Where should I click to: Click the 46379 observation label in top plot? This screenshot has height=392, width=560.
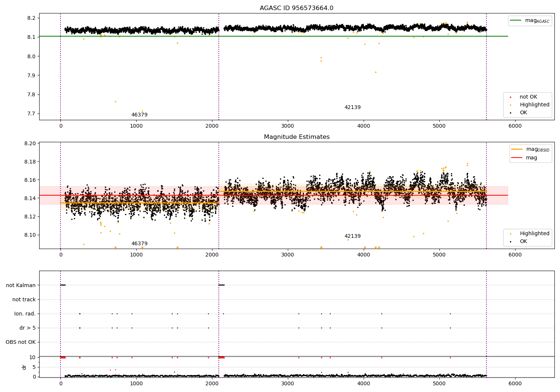[139, 115]
